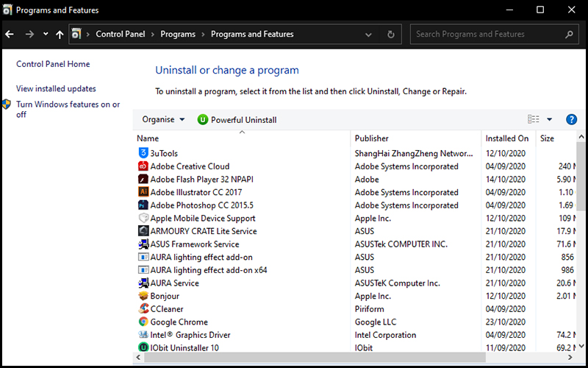Click the Bonjour package icon
The height and width of the screenshot is (368, 588).
click(x=143, y=296)
